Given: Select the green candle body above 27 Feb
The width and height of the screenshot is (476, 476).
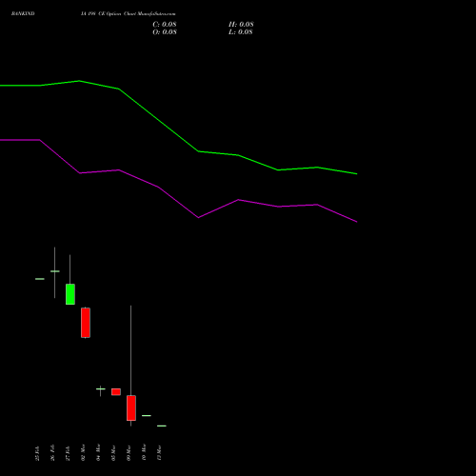Looking at the screenshot, I should click(x=70, y=294).
